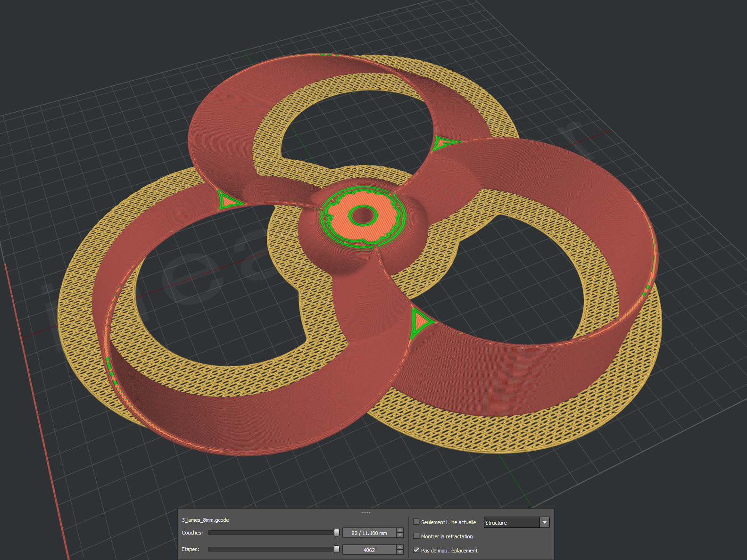Enable the 'Seulement l...he actuelle' checkbox

tap(416, 522)
